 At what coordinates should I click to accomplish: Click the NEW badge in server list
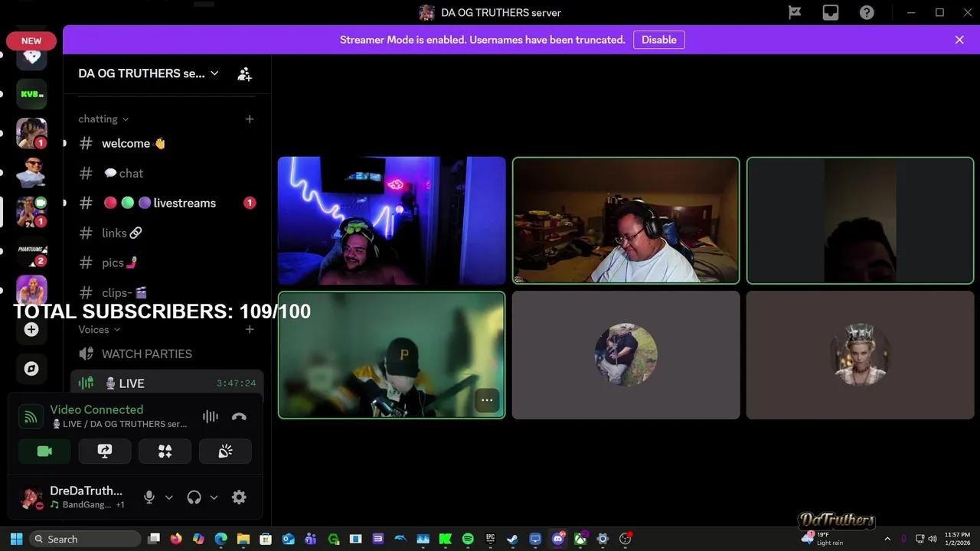(x=31, y=41)
